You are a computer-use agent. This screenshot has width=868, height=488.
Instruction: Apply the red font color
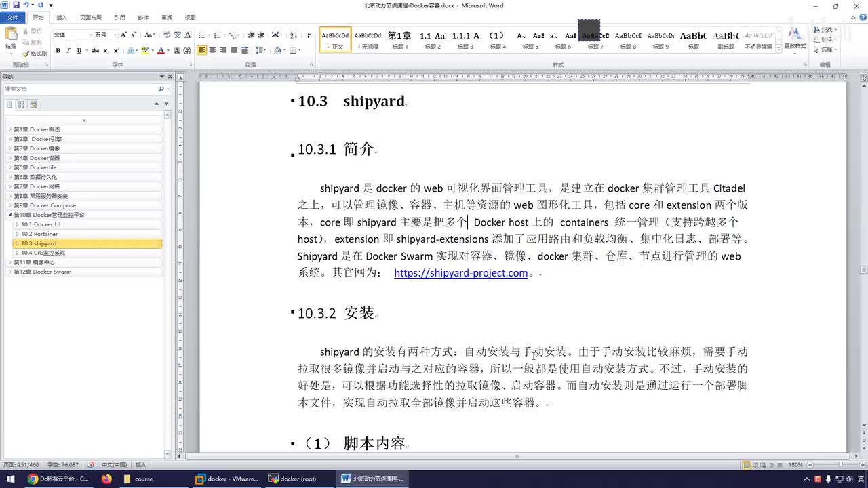161,50
